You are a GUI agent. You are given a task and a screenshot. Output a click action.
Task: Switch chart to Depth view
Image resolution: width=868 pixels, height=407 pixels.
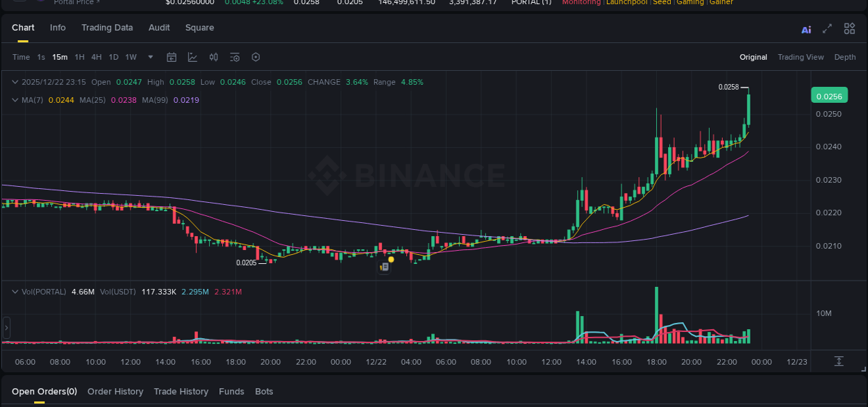point(845,57)
